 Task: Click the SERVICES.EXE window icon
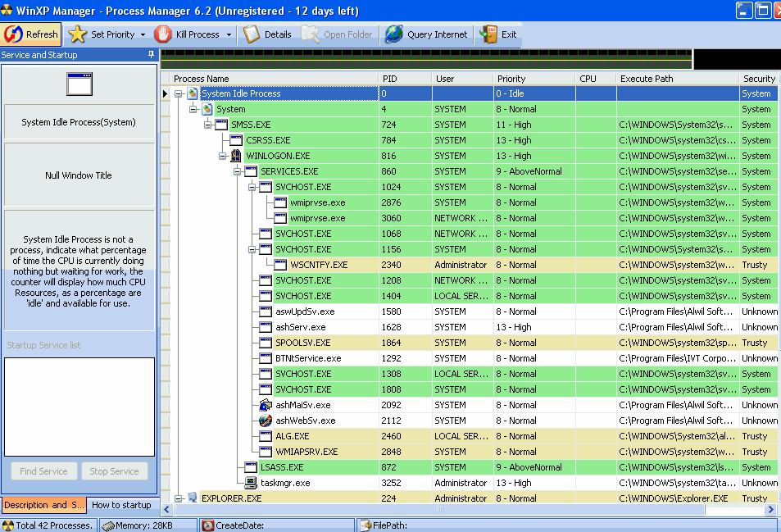tap(251, 171)
